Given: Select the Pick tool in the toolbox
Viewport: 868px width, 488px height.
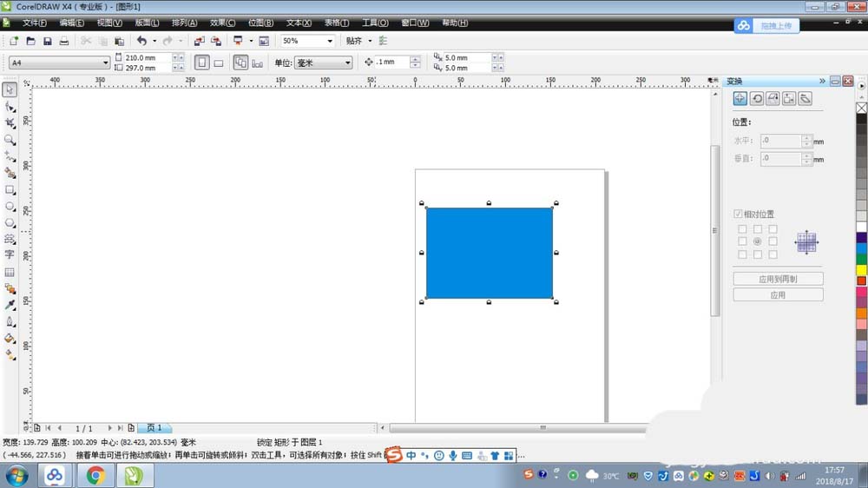Looking at the screenshot, I should tap(10, 89).
